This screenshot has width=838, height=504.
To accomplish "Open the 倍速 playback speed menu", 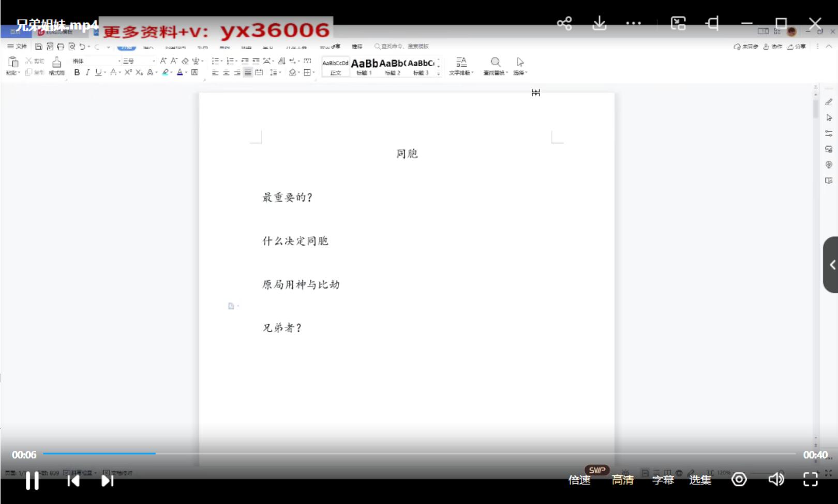I will coord(579,480).
